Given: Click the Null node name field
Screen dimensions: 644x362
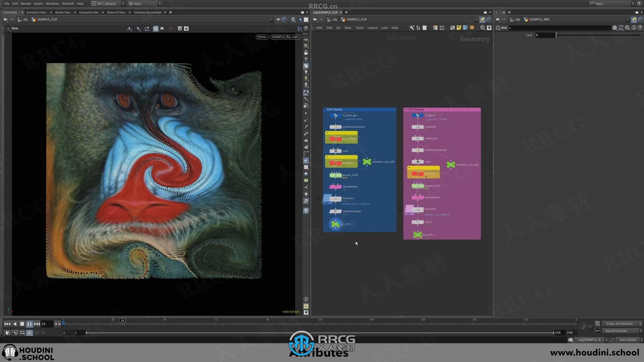Looking at the screenshot, I should [x=559, y=28].
